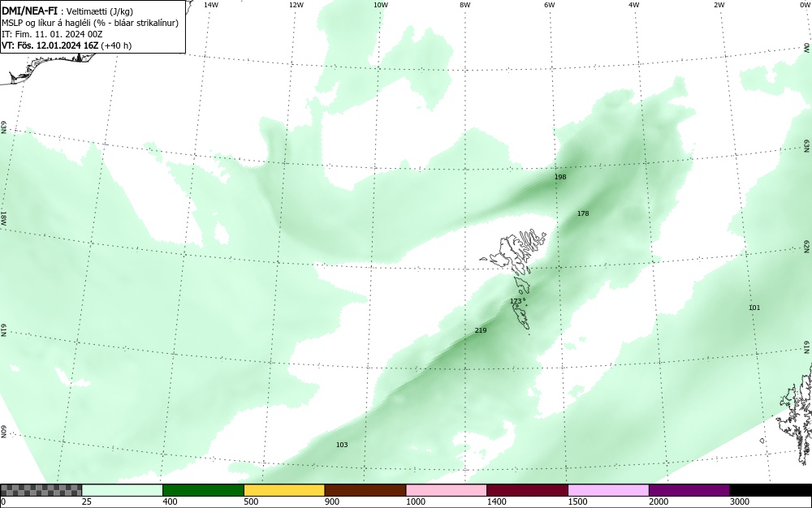Viewport: 812px width, 508px height.
Task: Click the 4W longitude label
Action: 634,5
